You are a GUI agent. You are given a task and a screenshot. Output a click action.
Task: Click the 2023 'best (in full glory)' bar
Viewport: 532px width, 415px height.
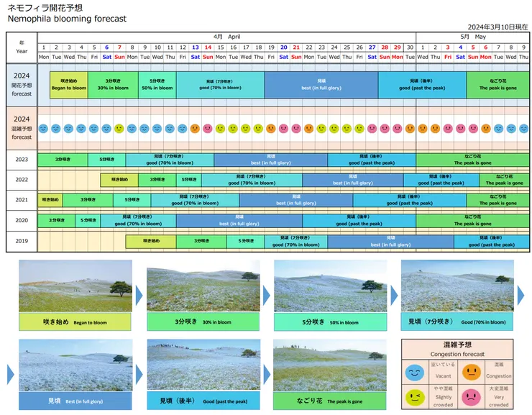click(271, 160)
